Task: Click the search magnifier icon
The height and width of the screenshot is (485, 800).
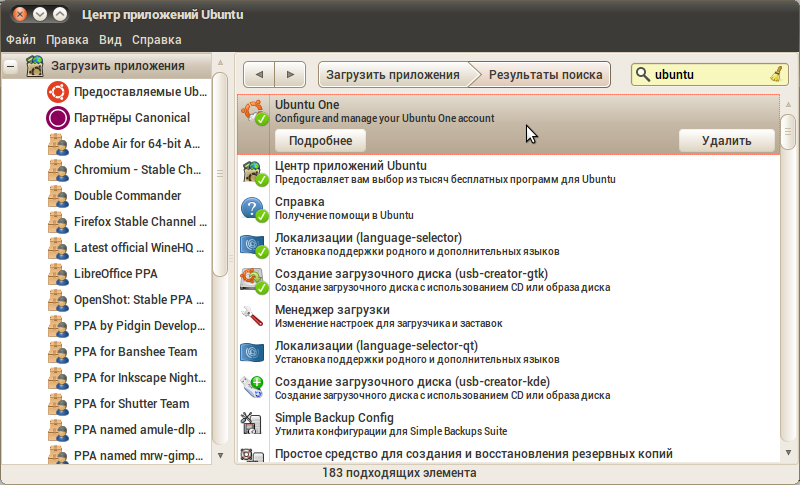Action: 643,74
